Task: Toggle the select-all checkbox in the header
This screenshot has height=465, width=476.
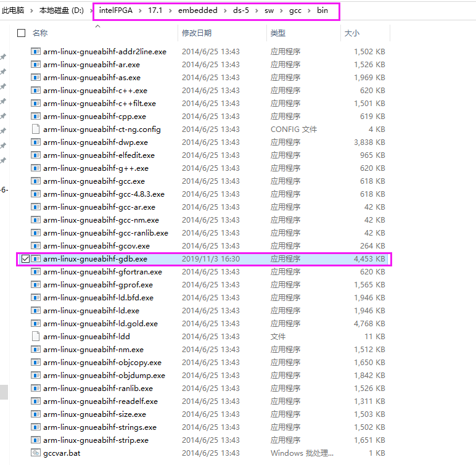Action: pyautogui.click(x=21, y=33)
